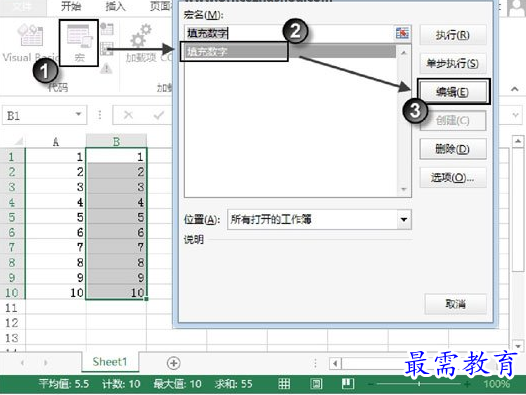The height and width of the screenshot is (395, 526).
Task: Open the Name Box dropdown arrow
Action: coord(78,114)
